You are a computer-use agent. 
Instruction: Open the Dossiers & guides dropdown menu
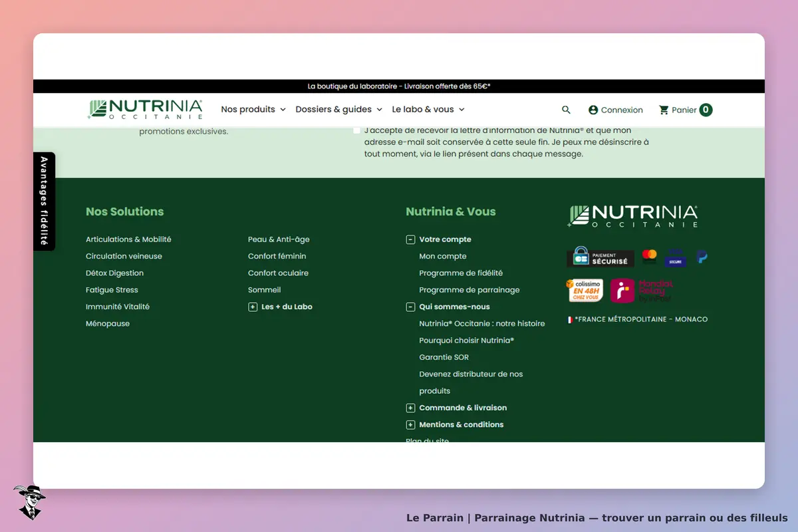[x=339, y=109]
